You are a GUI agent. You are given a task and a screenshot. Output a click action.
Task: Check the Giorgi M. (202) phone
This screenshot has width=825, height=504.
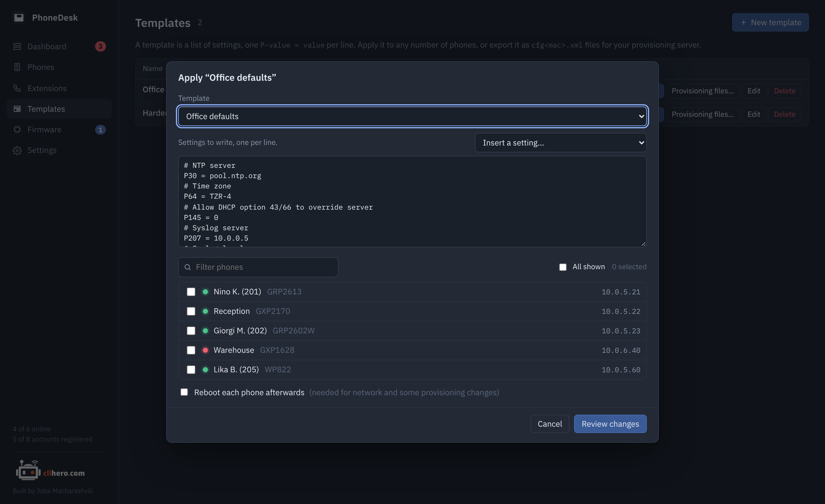coord(191,331)
